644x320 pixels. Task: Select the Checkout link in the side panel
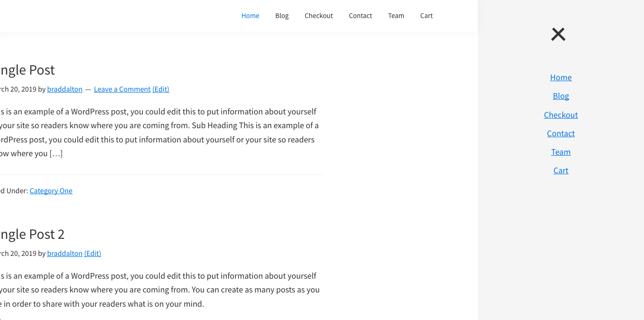point(560,115)
